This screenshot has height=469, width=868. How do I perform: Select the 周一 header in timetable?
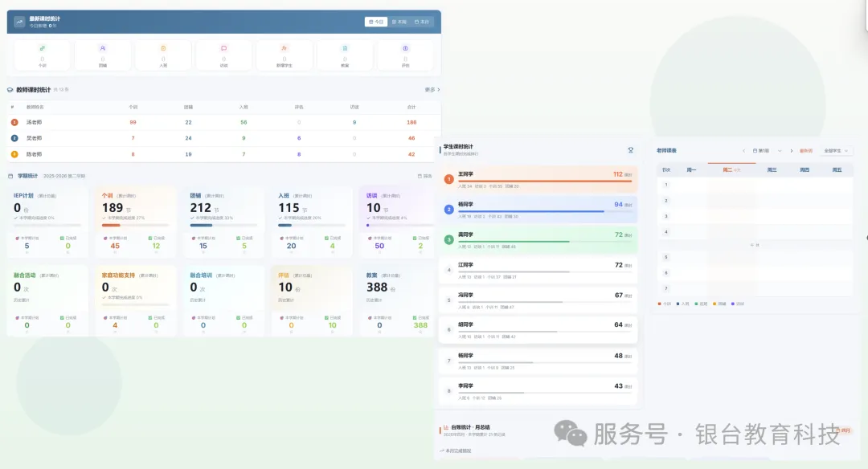pos(691,169)
